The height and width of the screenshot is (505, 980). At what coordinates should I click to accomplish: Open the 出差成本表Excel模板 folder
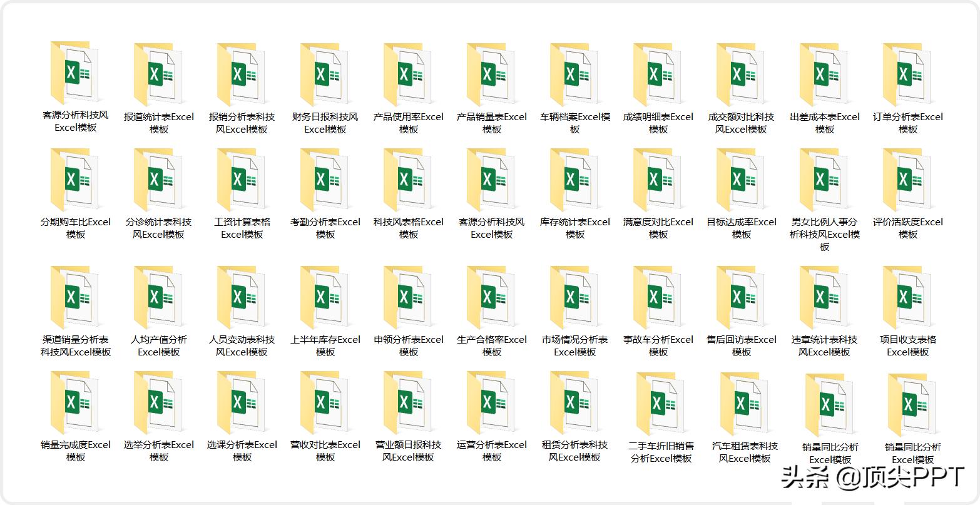(824, 74)
